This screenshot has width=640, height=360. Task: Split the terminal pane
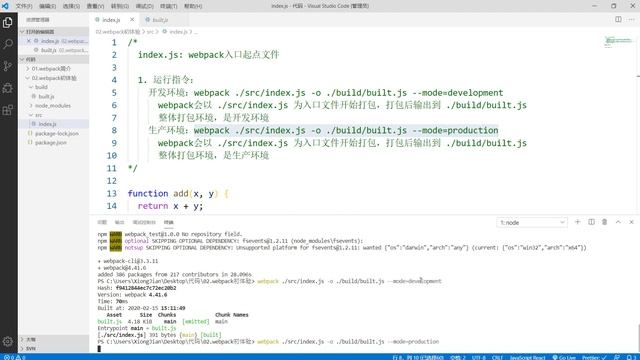[x=591, y=222]
